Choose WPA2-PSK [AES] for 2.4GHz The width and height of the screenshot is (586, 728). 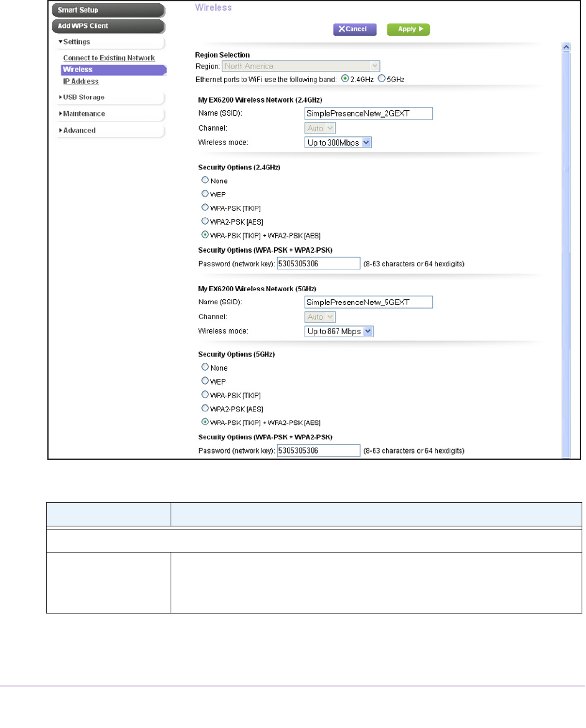205,221
